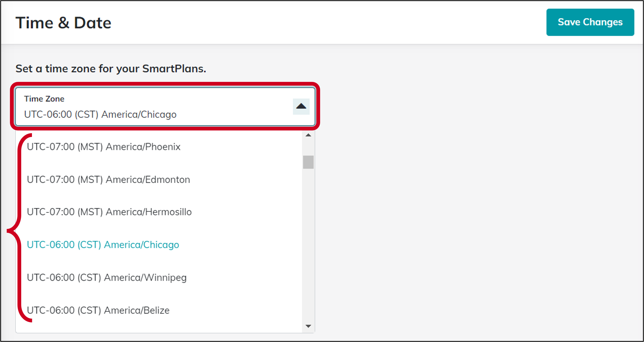This screenshot has height=342, width=644.
Task: Click the downward scroll arrow in the list
Action: tap(308, 326)
